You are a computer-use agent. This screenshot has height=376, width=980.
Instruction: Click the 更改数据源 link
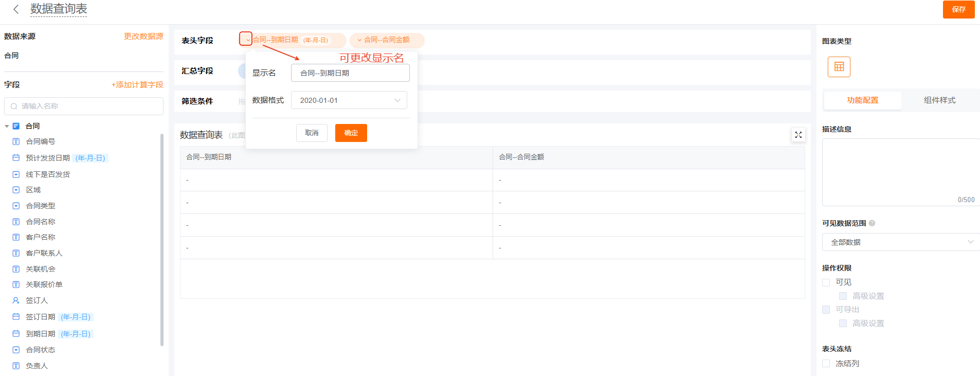click(x=143, y=37)
